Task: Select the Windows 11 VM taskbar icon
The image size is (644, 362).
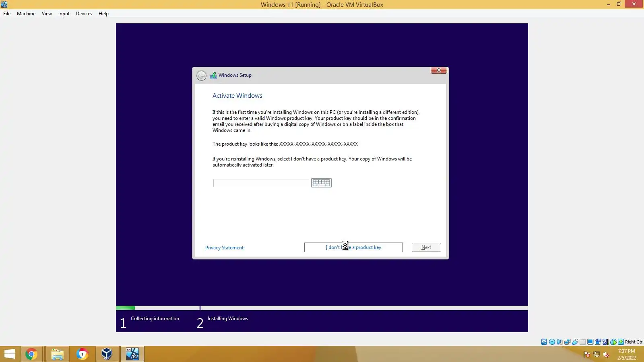Action: tap(132, 354)
